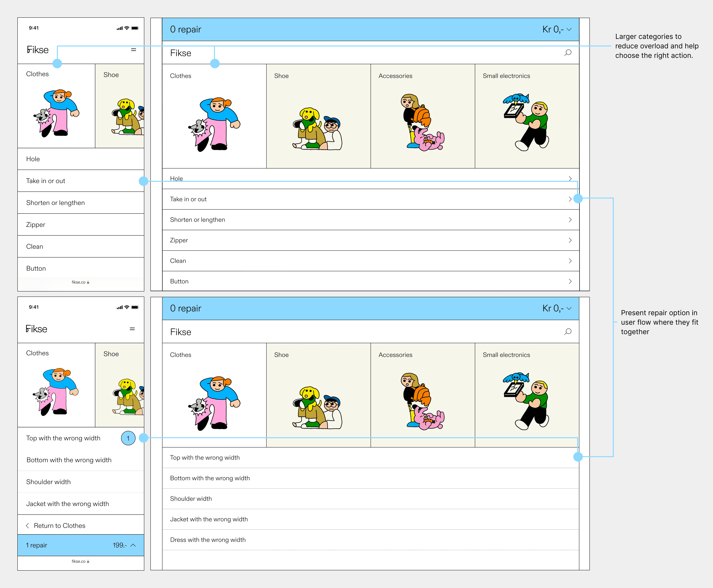This screenshot has width=713, height=588.
Task: Select Shoulder width in bottom desktop list
Action: [191, 499]
